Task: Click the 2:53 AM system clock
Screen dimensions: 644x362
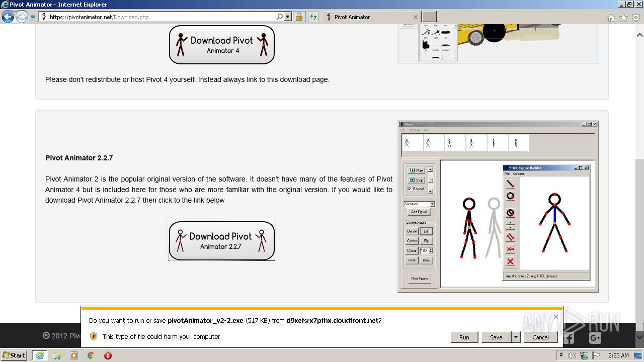Action: pyautogui.click(x=618, y=355)
